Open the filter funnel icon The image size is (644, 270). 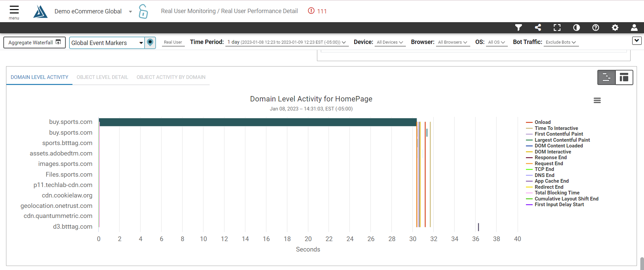click(x=519, y=28)
